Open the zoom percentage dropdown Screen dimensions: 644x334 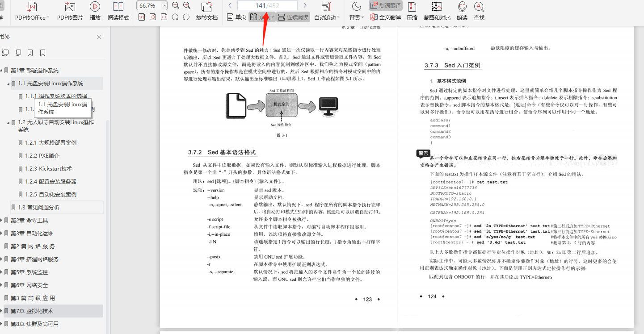point(165,6)
